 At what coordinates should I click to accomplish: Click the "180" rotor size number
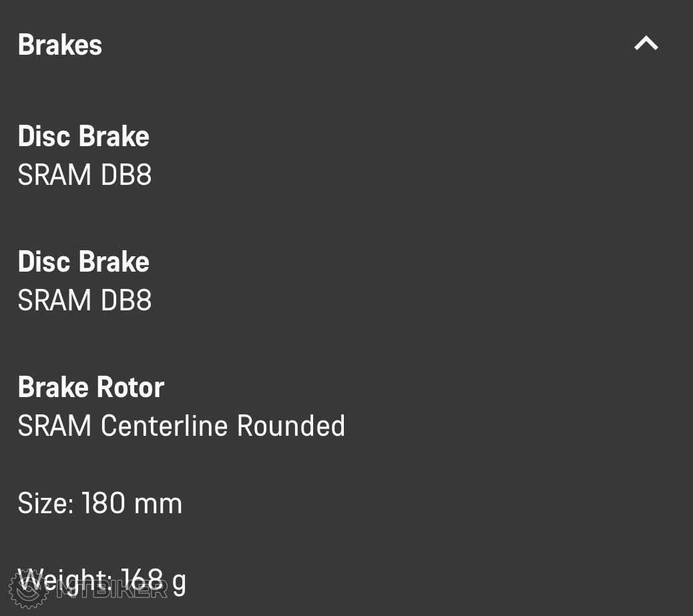(103, 503)
